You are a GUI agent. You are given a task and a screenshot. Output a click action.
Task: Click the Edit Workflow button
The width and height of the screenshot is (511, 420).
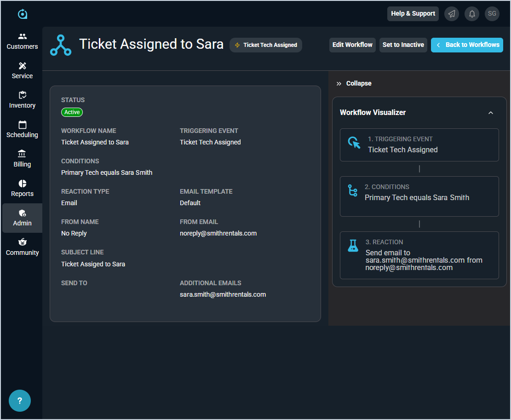coord(352,45)
